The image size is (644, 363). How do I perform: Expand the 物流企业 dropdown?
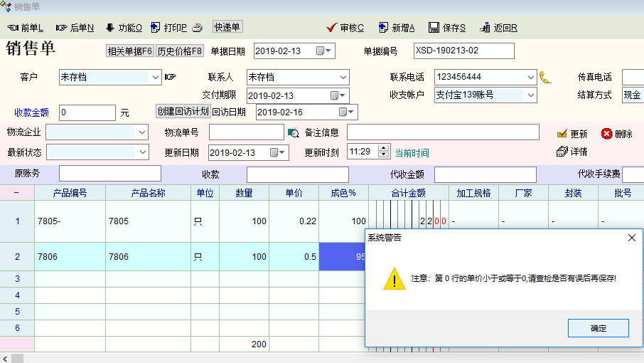(142, 132)
